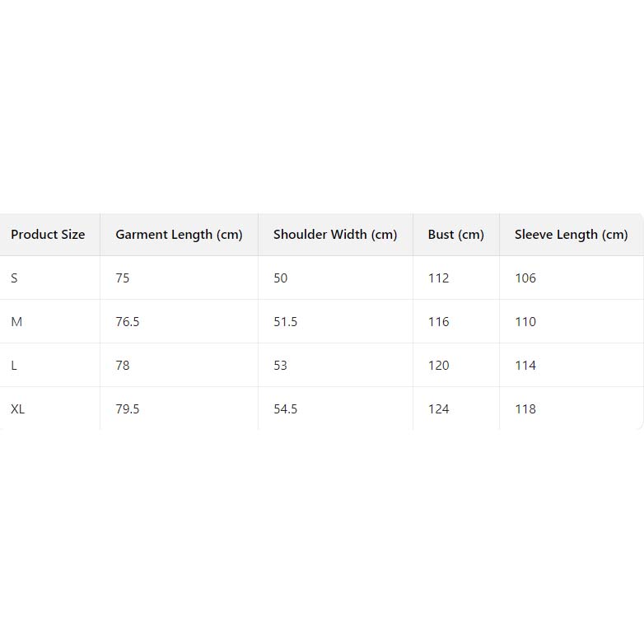This screenshot has width=644, height=644.
Task: Click the Product Size column header
Action: [48, 235]
